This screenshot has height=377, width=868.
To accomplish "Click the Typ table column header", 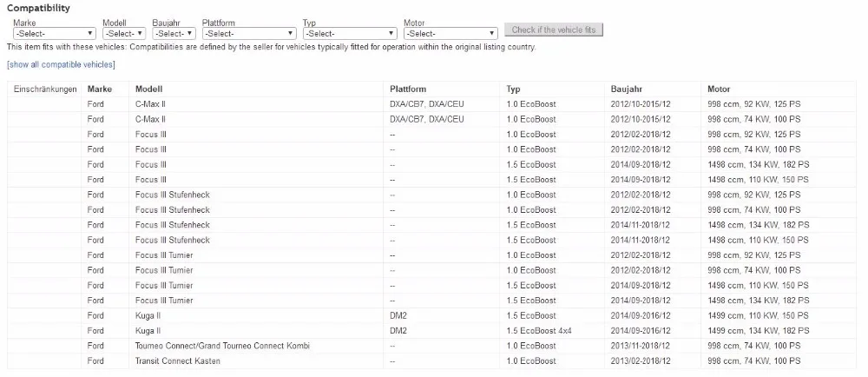I will [x=513, y=89].
